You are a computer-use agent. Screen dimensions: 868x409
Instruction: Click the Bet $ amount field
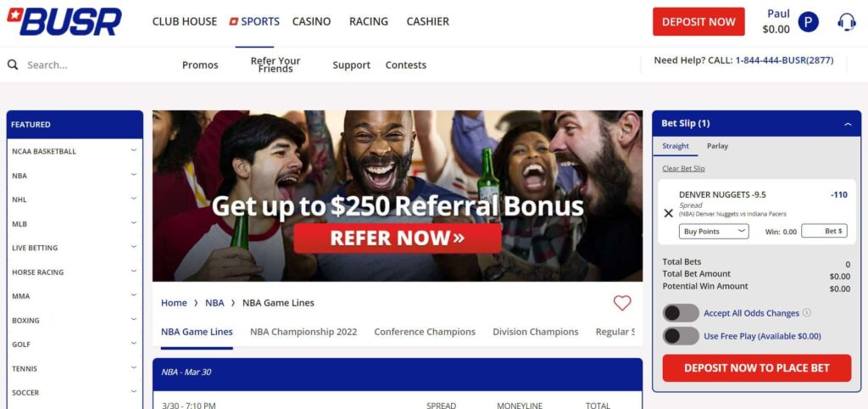click(824, 231)
